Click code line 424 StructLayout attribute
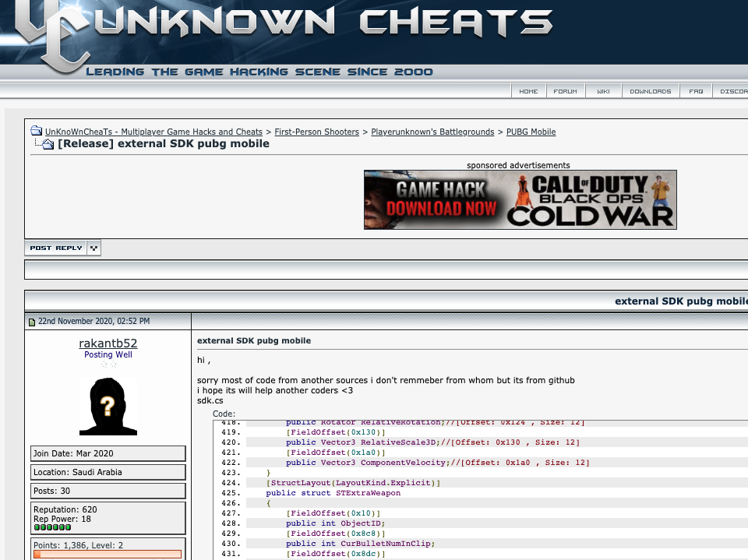This screenshot has height=560, width=748. coord(353,483)
